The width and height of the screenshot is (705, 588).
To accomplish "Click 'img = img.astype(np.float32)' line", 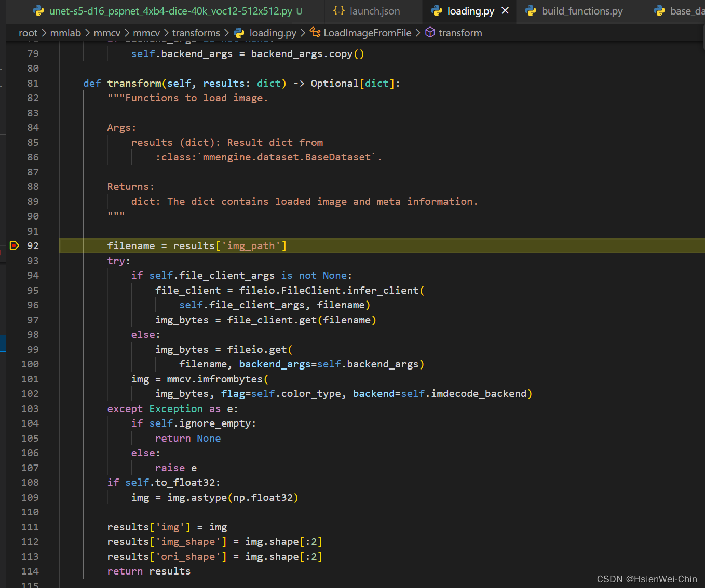I will (214, 497).
